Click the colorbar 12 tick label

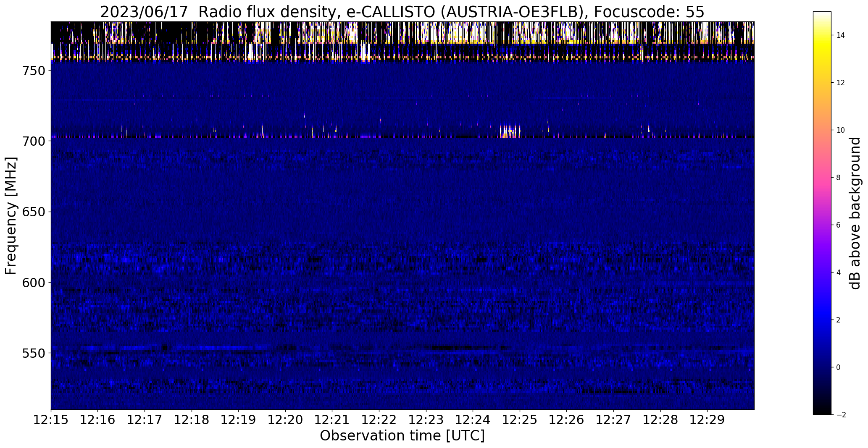[x=841, y=83]
